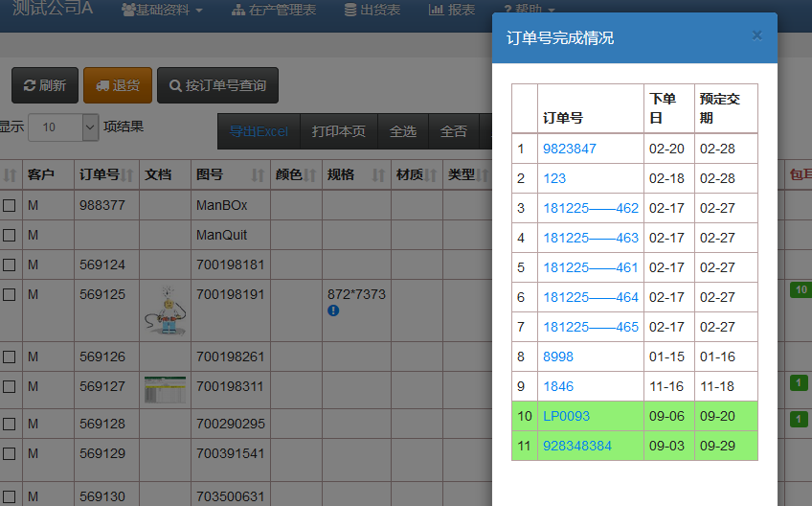Viewport: 812px width, 506px height.
Task: Check the checkbox for order 988377 row
Action: pos(10,205)
